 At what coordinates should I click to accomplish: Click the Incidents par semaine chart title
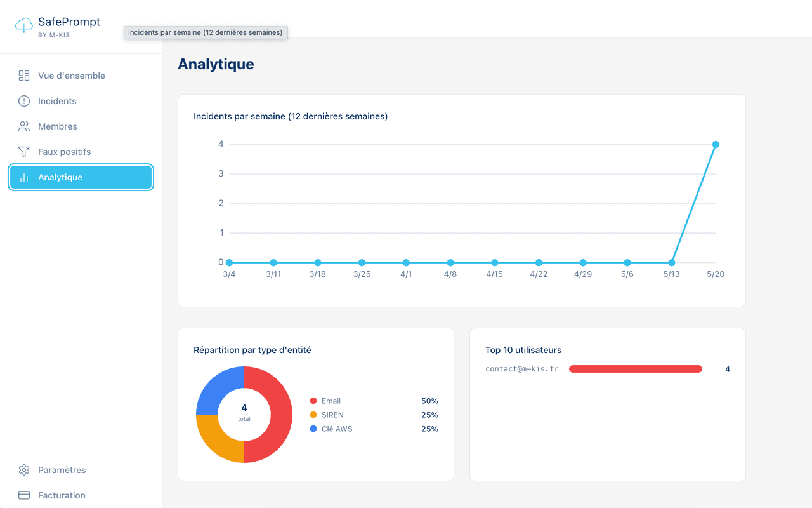[x=291, y=116]
